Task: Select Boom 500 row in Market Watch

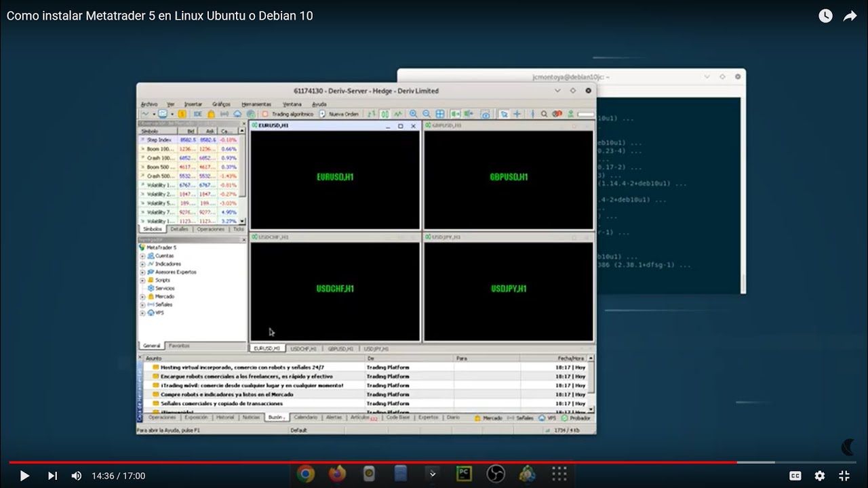Action: point(188,167)
